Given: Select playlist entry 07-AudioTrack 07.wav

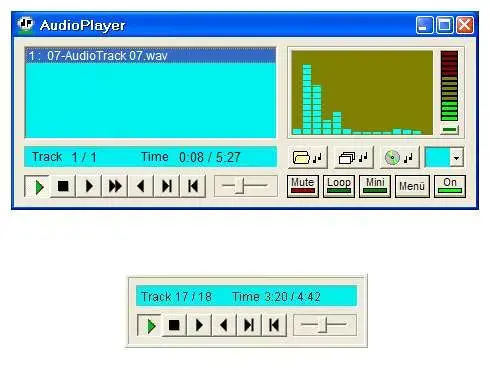Looking at the screenshot, I should 150,56.
